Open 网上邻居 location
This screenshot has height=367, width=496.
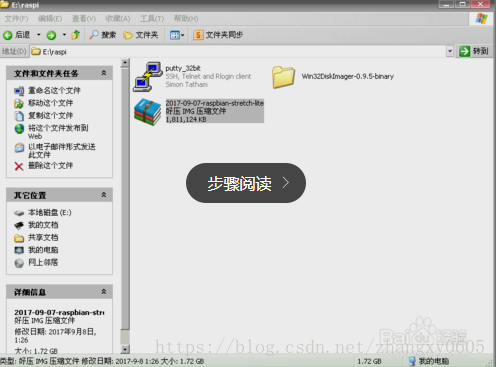click(43, 262)
